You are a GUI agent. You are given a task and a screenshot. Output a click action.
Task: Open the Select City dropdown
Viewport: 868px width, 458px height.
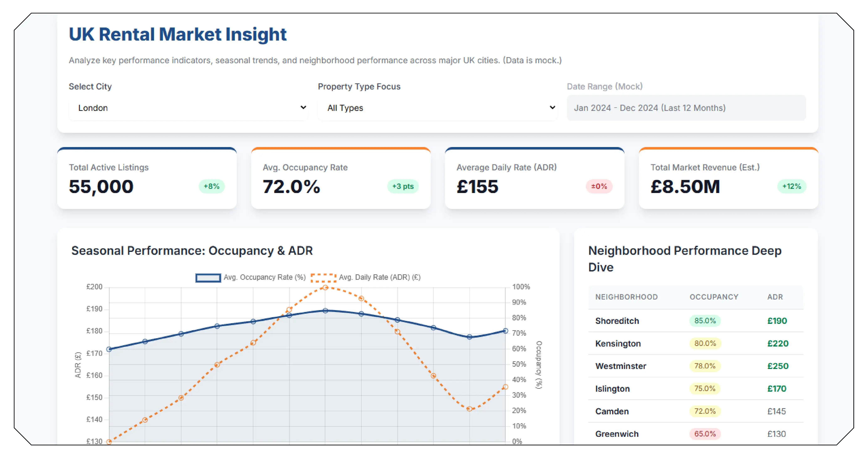pos(189,108)
